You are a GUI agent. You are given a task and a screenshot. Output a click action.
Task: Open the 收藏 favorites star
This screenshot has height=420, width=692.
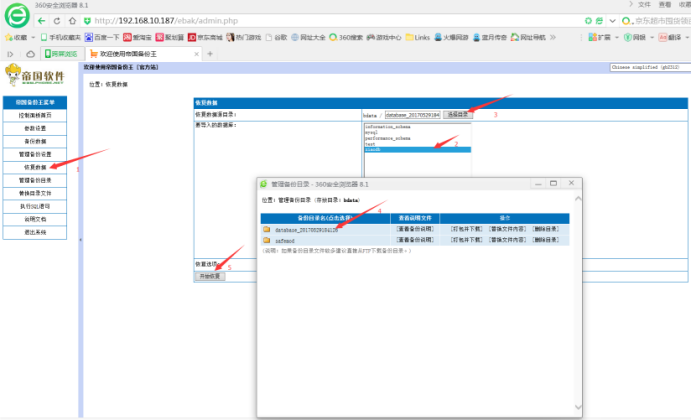tap(16, 38)
